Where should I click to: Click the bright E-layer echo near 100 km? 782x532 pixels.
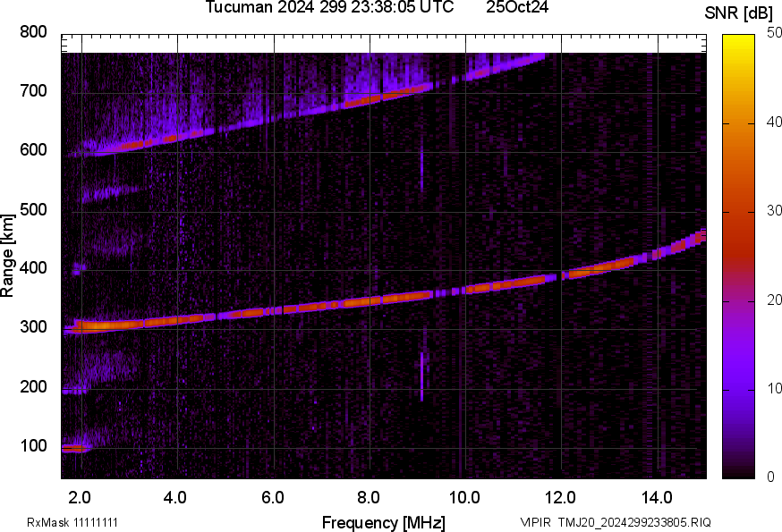[73, 448]
